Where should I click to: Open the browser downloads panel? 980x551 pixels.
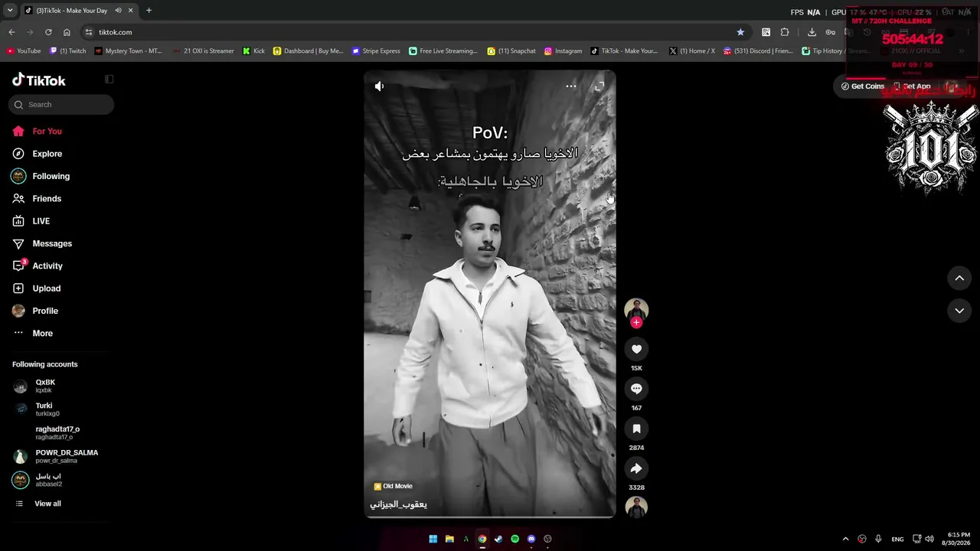pos(812,32)
